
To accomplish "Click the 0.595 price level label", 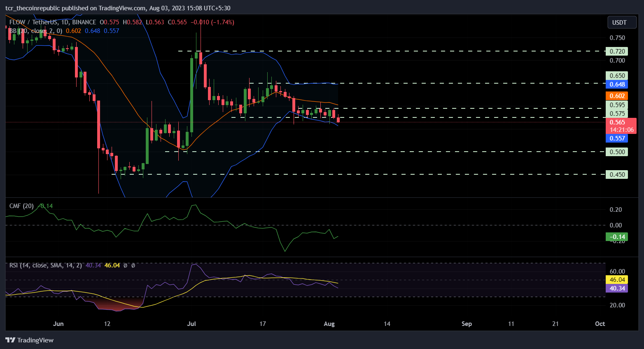I will coord(617,105).
